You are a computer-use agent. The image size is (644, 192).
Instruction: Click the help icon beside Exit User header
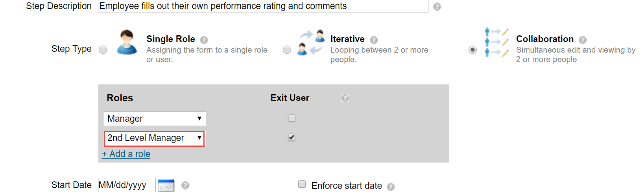[345, 98]
